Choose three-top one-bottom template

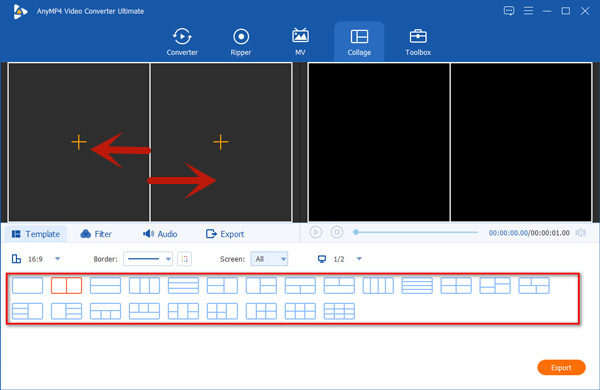click(x=144, y=311)
